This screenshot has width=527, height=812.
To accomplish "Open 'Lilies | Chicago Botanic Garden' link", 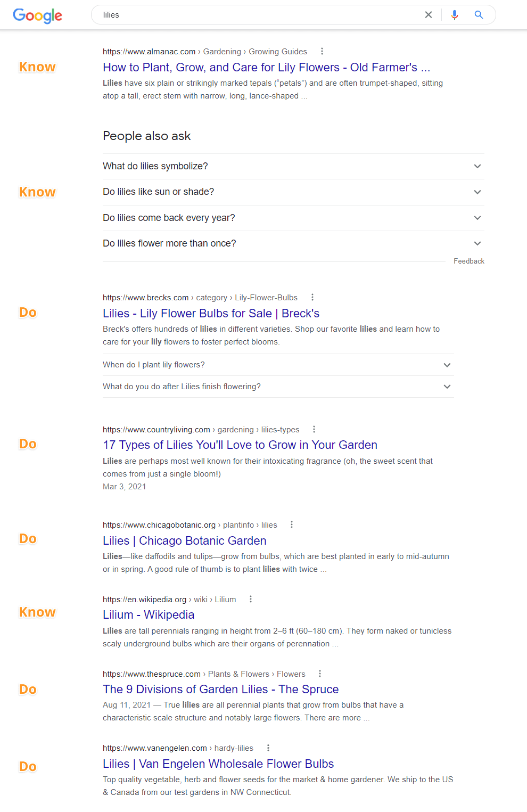I will click(185, 541).
